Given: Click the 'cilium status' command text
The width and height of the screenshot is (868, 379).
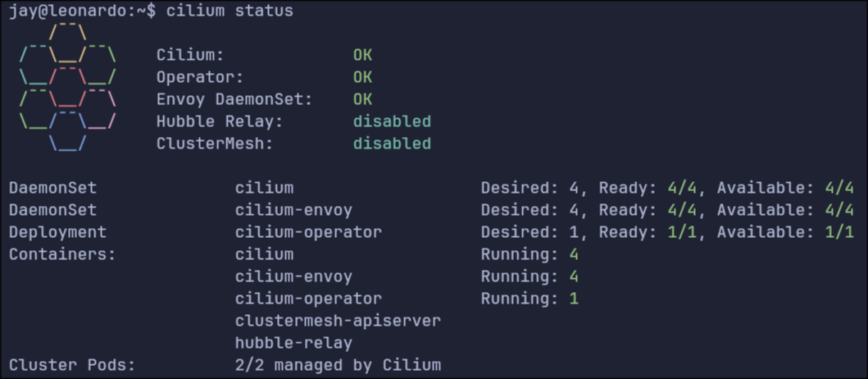Looking at the screenshot, I should (x=229, y=11).
